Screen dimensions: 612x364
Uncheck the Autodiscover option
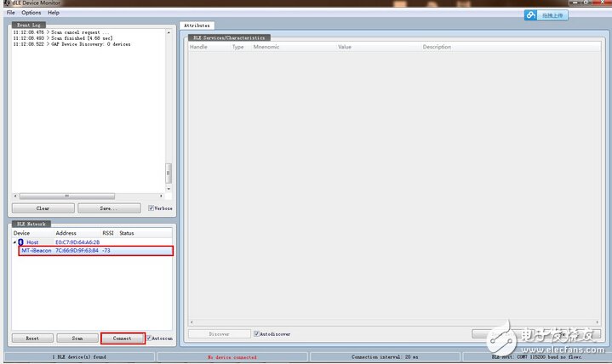tap(256, 334)
